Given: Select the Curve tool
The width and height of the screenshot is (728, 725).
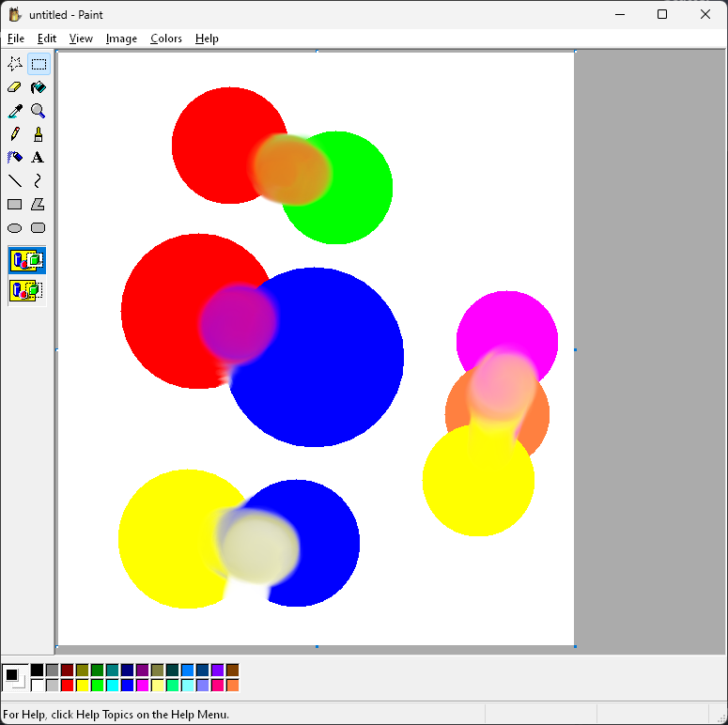Looking at the screenshot, I should click(x=39, y=180).
